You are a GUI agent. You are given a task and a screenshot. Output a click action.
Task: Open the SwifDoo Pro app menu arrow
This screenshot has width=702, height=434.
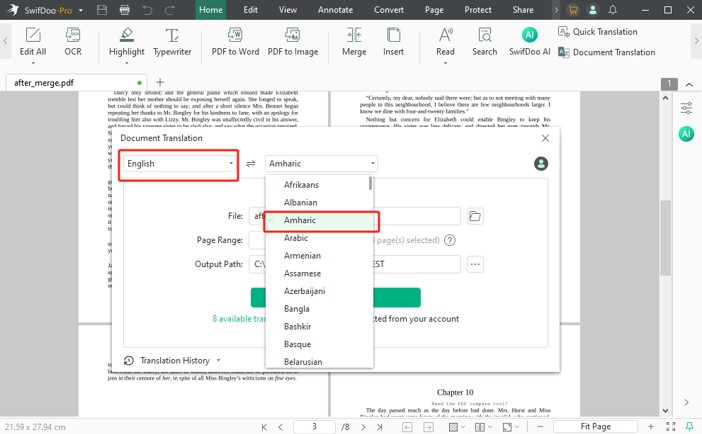tap(81, 10)
